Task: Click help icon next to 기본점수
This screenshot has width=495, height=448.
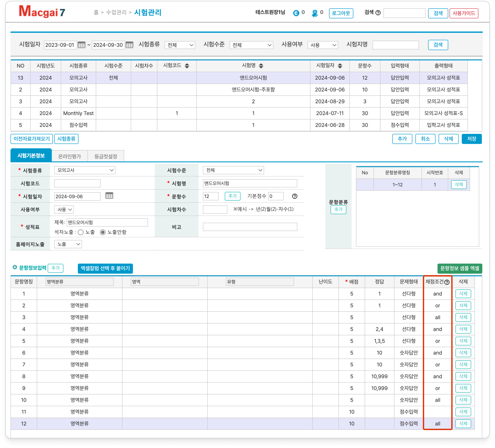Action: click(x=295, y=196)
